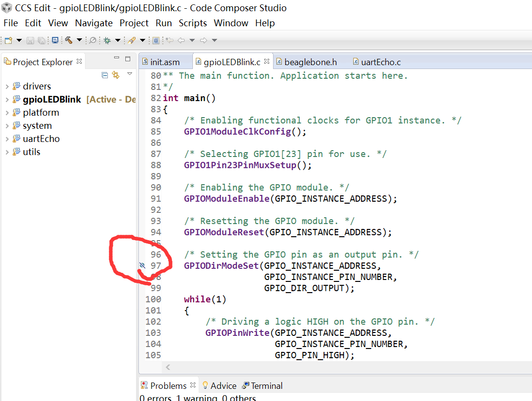Open the Project menu
Image resolution: width=532 pixels, height=401 pixels.
134,23
